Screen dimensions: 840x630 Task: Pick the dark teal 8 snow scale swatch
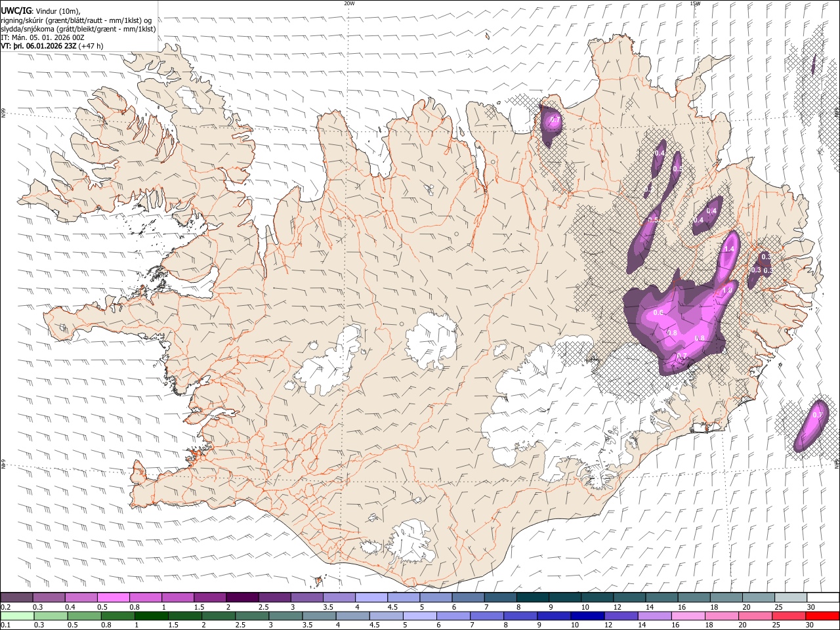pyautogui.click(x=532, y=597)
